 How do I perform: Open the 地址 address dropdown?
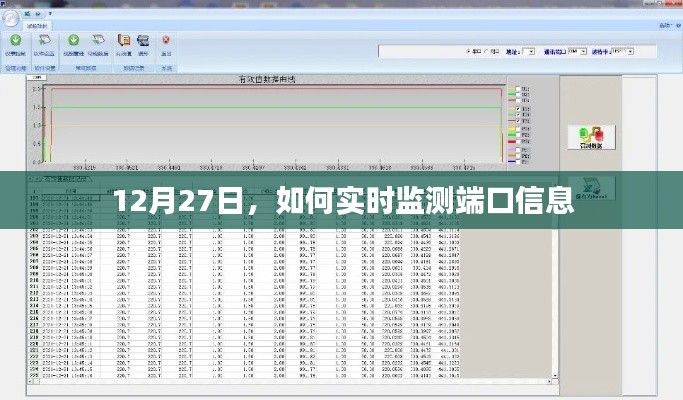click(x=528, y=51)
